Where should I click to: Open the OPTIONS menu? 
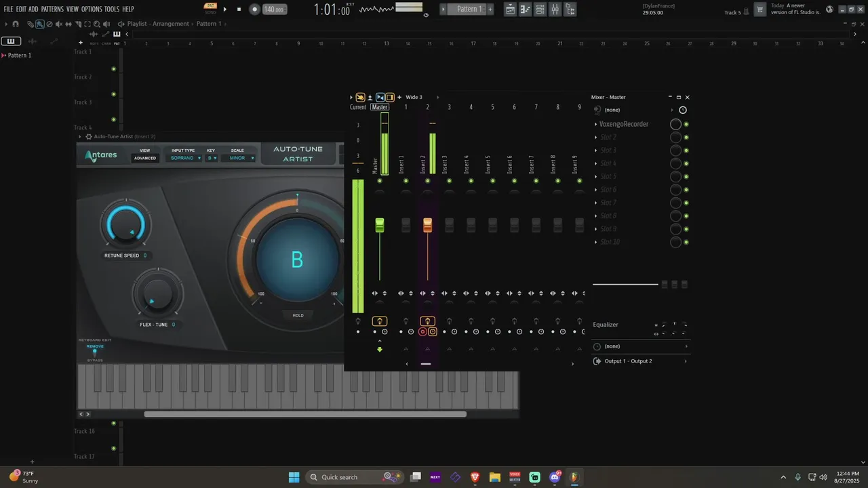click(92, 9)
